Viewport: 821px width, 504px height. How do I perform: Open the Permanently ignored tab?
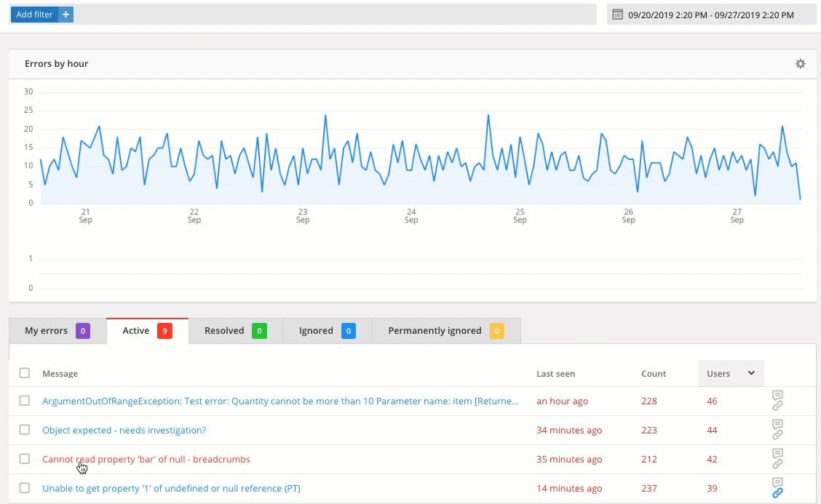coord(446,331)
